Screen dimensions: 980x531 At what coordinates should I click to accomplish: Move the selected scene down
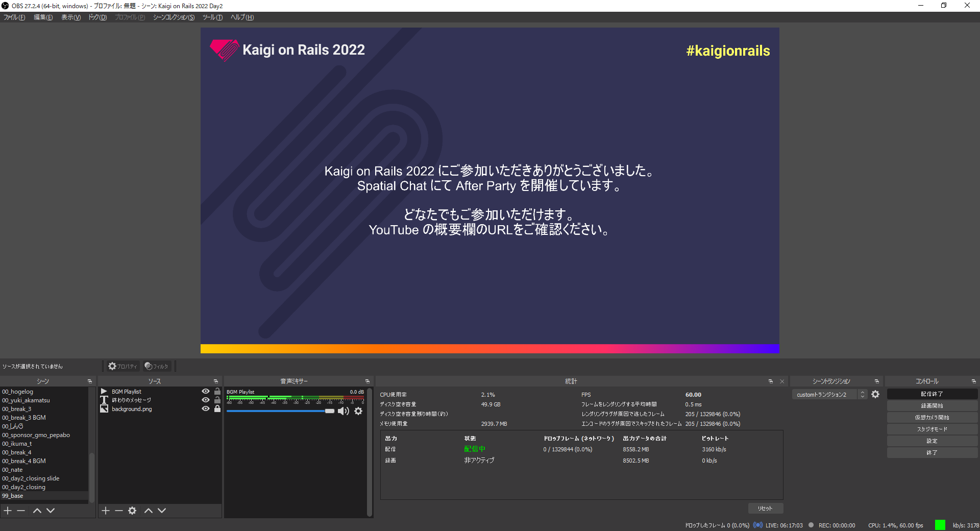click(x=51, y=511)
